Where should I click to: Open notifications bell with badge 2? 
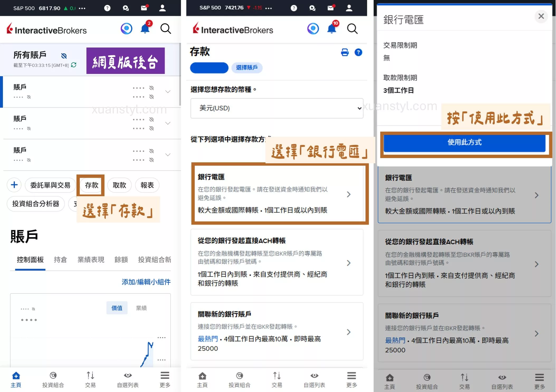pyautogui.click(x=145, y=27)
